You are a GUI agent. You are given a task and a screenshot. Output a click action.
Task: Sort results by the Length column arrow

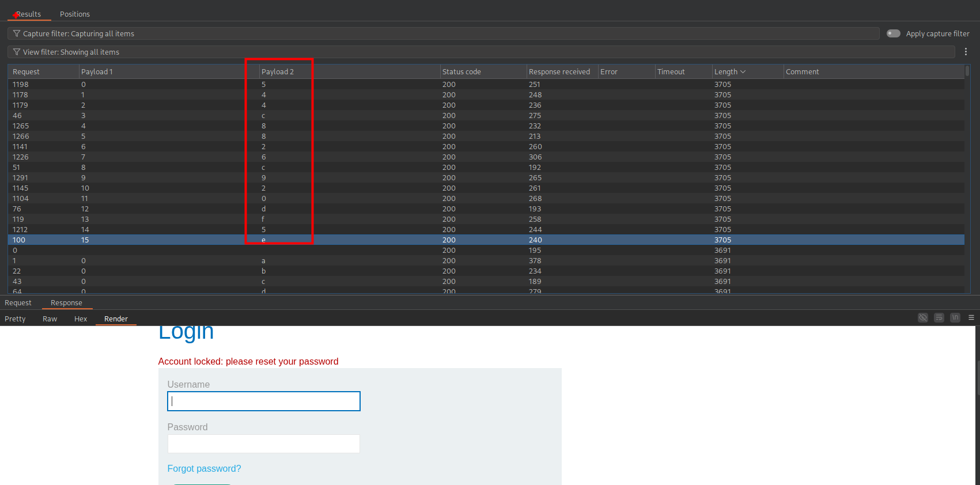[x=743, y=72]
